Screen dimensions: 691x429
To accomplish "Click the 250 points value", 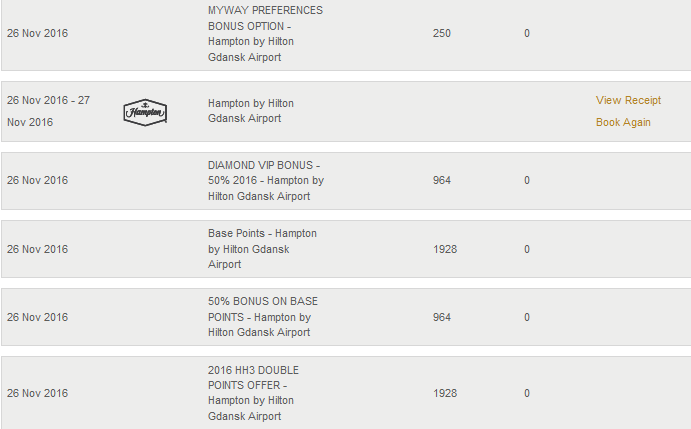I will point(442,34).
